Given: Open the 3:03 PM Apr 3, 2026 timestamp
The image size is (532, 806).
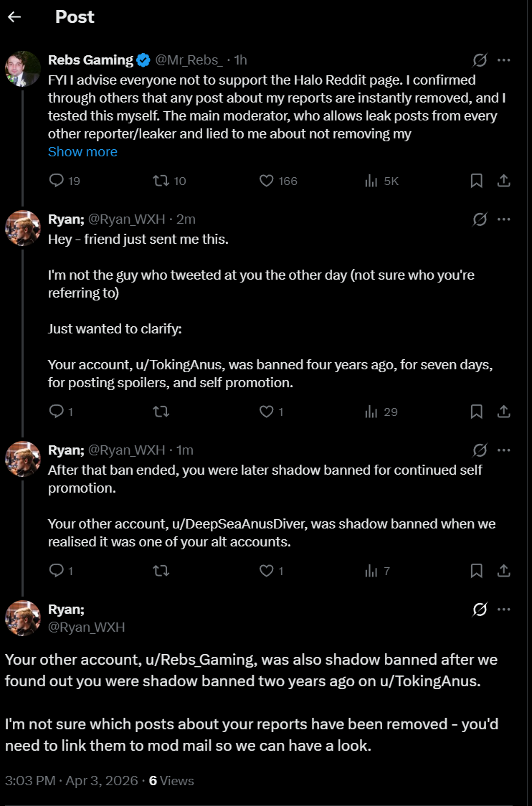Looking at the screenshot, I should (x=71, y=780).
